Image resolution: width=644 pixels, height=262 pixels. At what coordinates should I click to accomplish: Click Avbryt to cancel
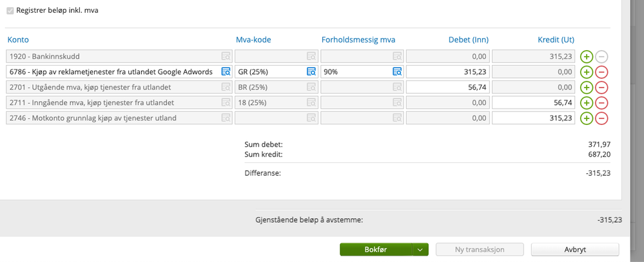[575, 249]
